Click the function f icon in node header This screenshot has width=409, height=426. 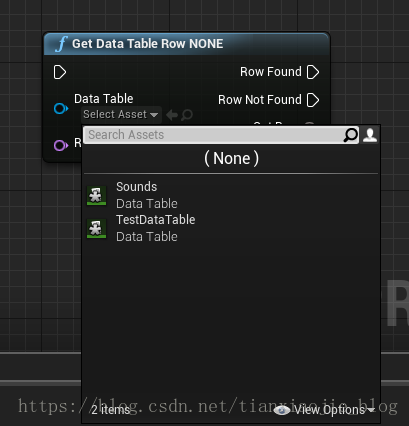[61, 44]
